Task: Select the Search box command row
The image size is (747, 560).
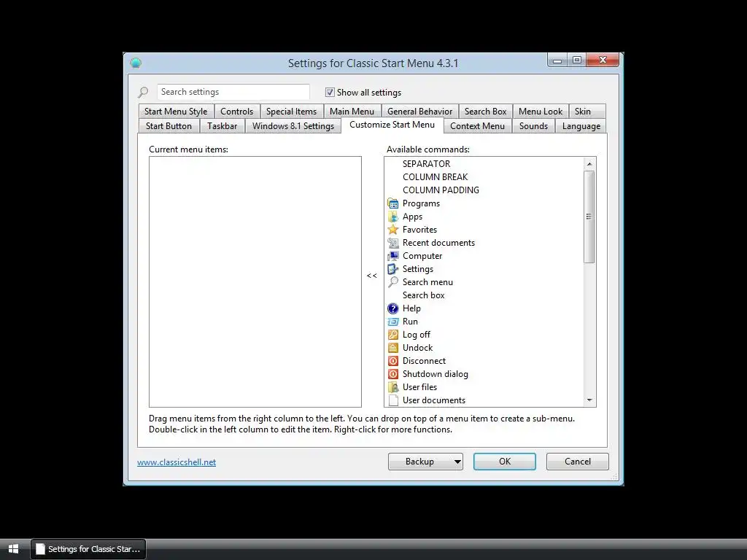Action: coord(484,295)
